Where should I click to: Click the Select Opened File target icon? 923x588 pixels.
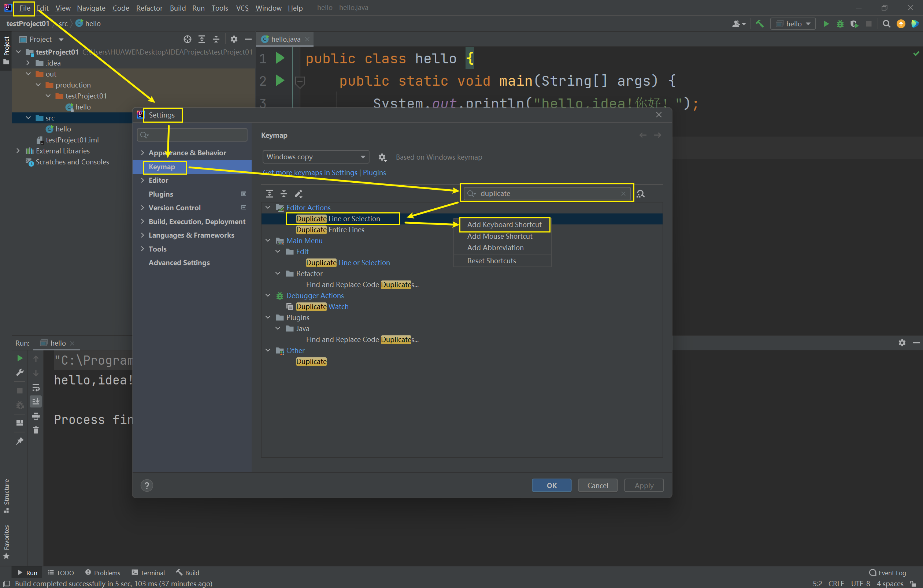(x=187, y=39)
